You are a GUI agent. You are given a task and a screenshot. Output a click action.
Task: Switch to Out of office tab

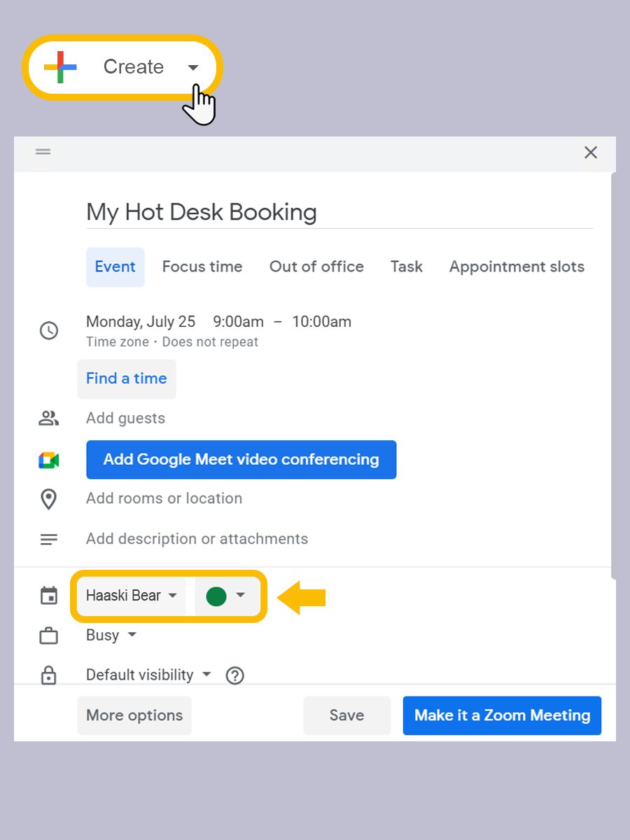pyautogui.click(x=316, y=267)
